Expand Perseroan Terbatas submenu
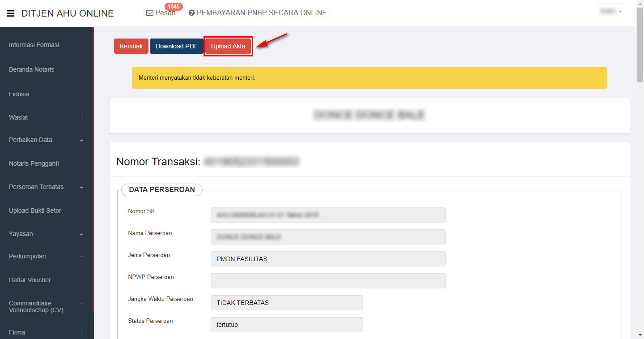This screenshot has height=339, width=644. coord(81,187)
